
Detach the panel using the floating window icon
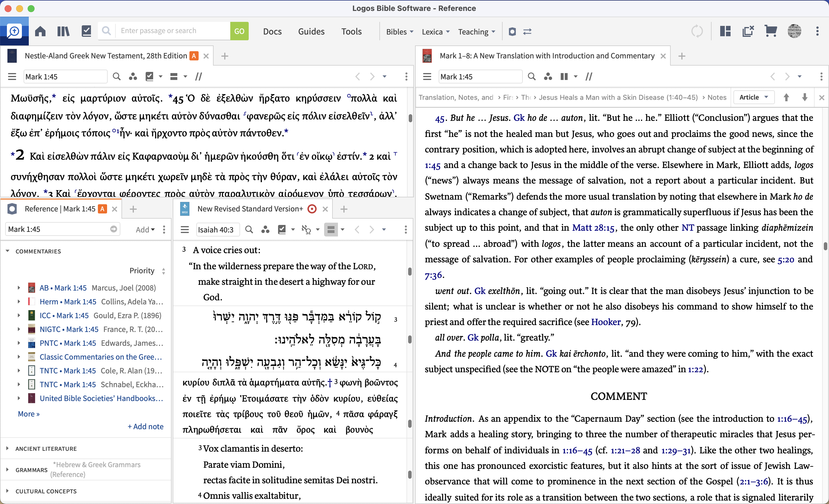(x=748, y=31)
